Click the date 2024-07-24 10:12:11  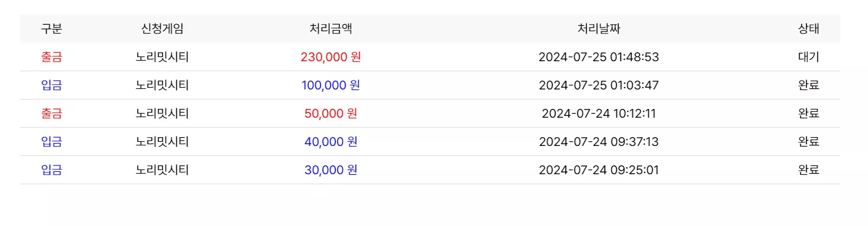point(599,114)
